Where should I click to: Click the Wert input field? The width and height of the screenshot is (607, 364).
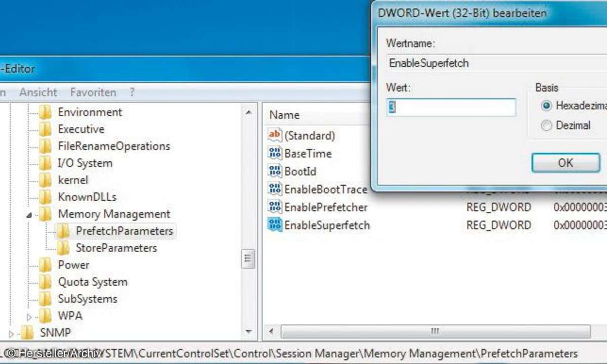[x=451, y=108]
